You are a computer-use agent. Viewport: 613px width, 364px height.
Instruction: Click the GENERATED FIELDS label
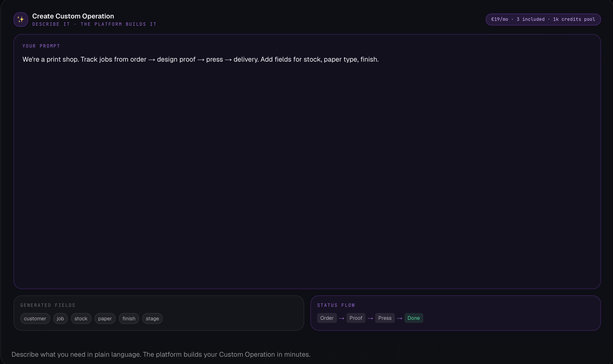pos(48,305)
